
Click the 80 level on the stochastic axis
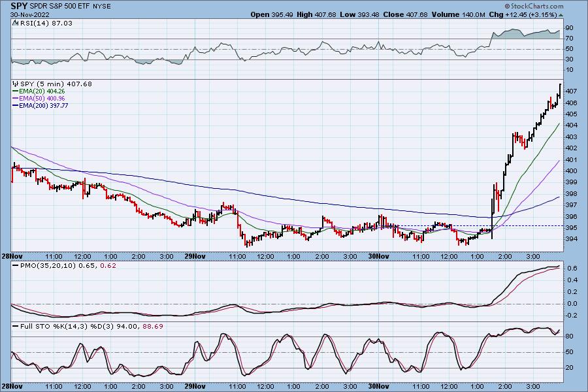(x=570, y=336)
